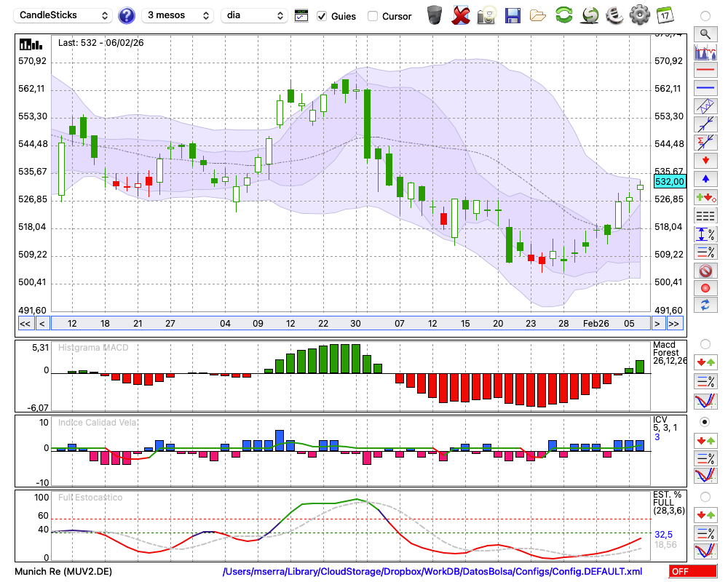This screenshot has width=728, height=582.
Task: Click the red down arrow marker tool
Action: [x=705, y=160]
